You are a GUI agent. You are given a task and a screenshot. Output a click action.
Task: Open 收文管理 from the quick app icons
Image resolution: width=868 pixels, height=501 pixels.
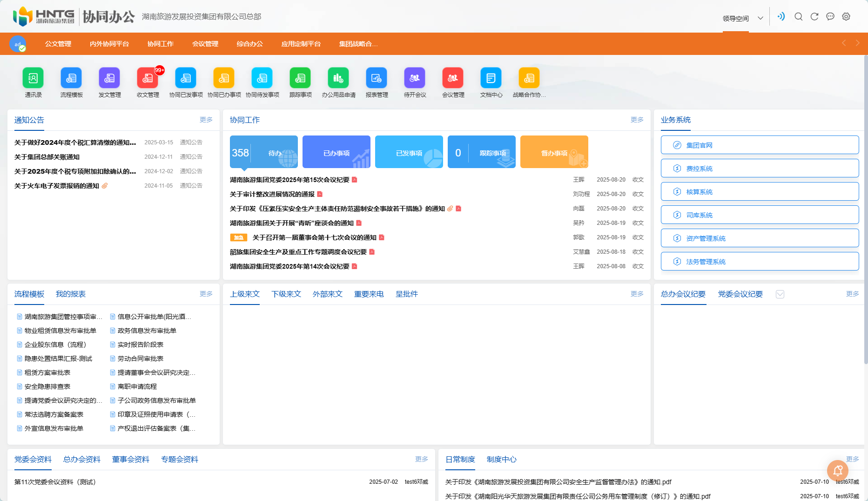click(148, 78)
